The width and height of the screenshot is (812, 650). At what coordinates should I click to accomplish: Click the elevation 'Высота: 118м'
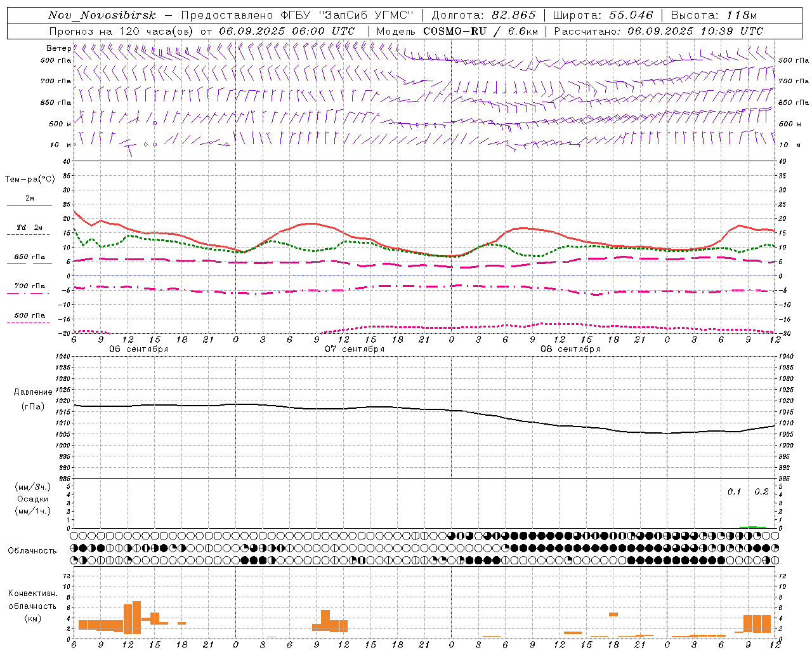pos(714,15)
